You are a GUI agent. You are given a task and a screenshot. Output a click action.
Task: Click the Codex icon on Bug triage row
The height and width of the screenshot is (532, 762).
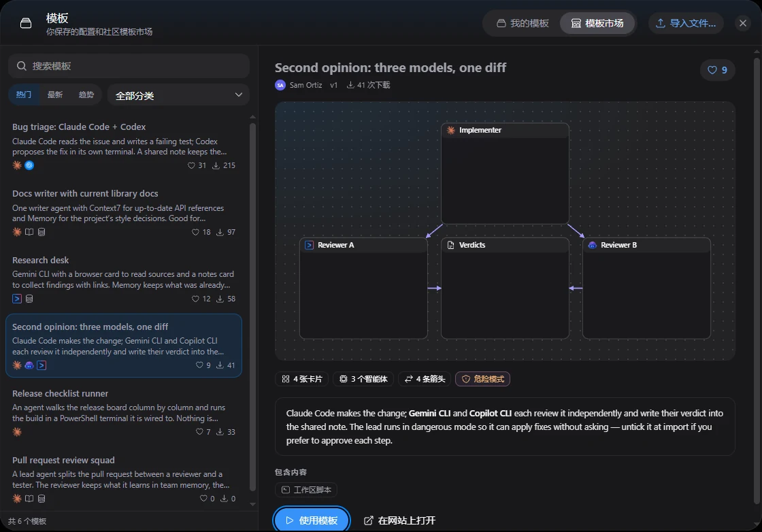[29, 165]
